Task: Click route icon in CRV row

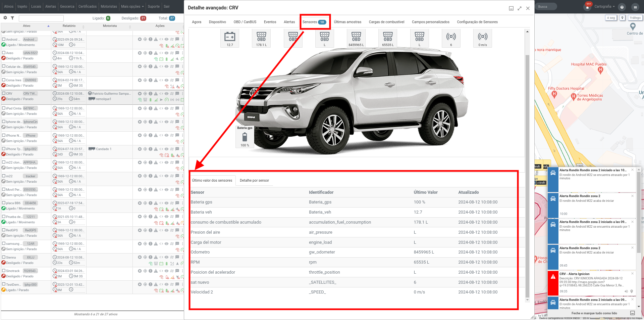Action: tap(172, 93)
